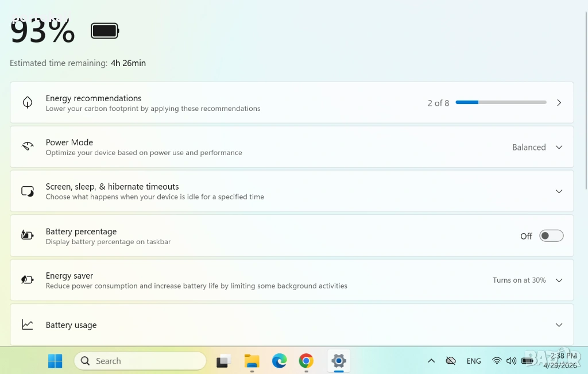Click the Energy saver battery leaf icon

pos(28,279)
